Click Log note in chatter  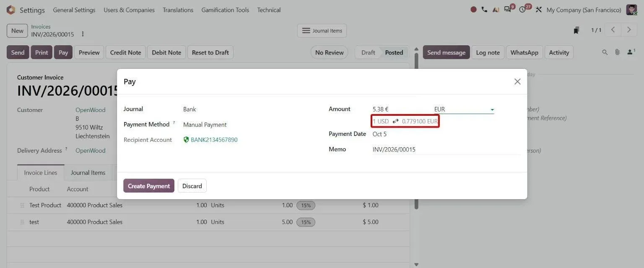pos(488,52)
